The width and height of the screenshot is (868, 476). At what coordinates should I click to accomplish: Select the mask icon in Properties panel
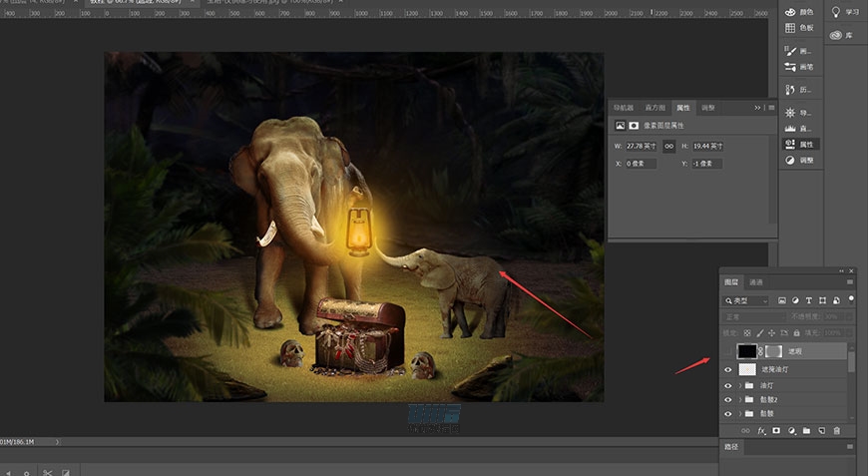tap(634, 126)
